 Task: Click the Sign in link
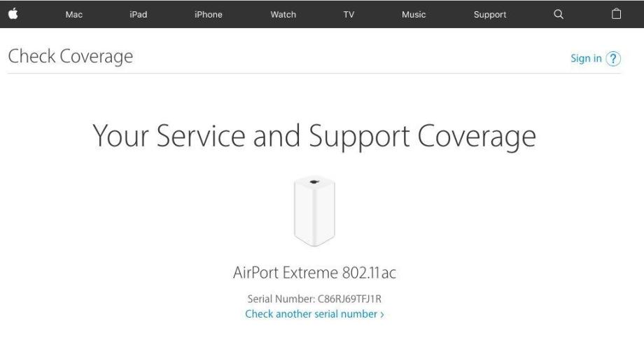click(x=586, y=58)
